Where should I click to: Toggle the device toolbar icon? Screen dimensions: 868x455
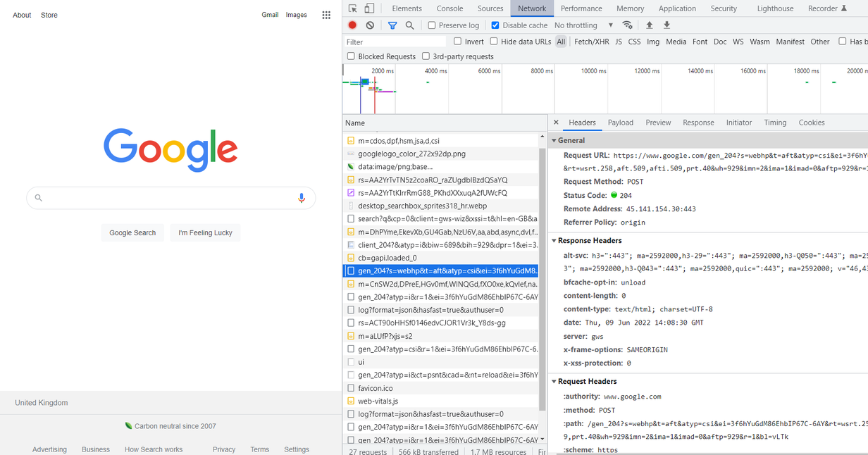click(x=369, y=8)
